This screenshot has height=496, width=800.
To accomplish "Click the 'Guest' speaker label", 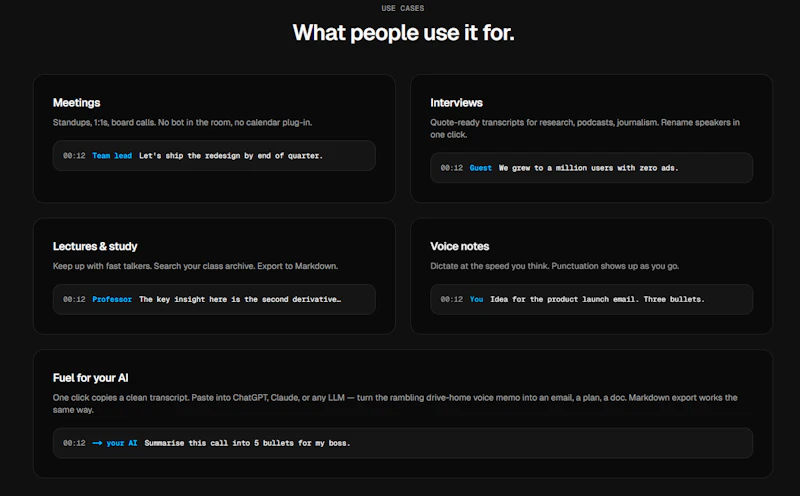I will coord(481,168).
